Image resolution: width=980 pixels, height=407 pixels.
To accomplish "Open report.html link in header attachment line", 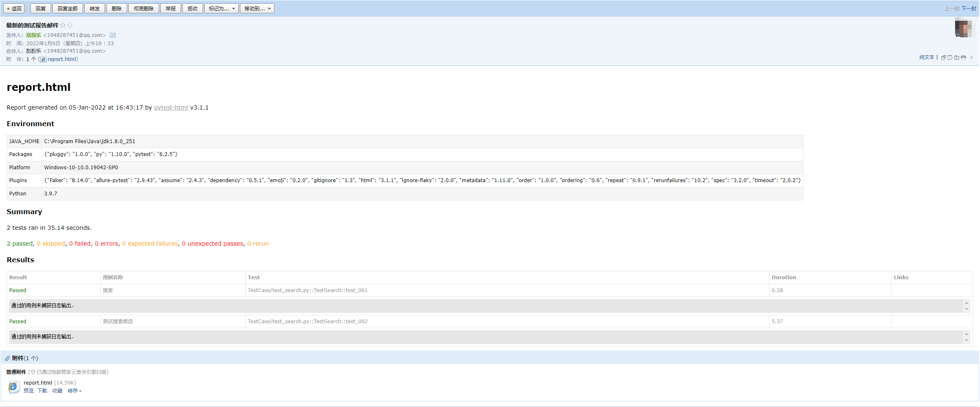I will (x=62, y=59).
